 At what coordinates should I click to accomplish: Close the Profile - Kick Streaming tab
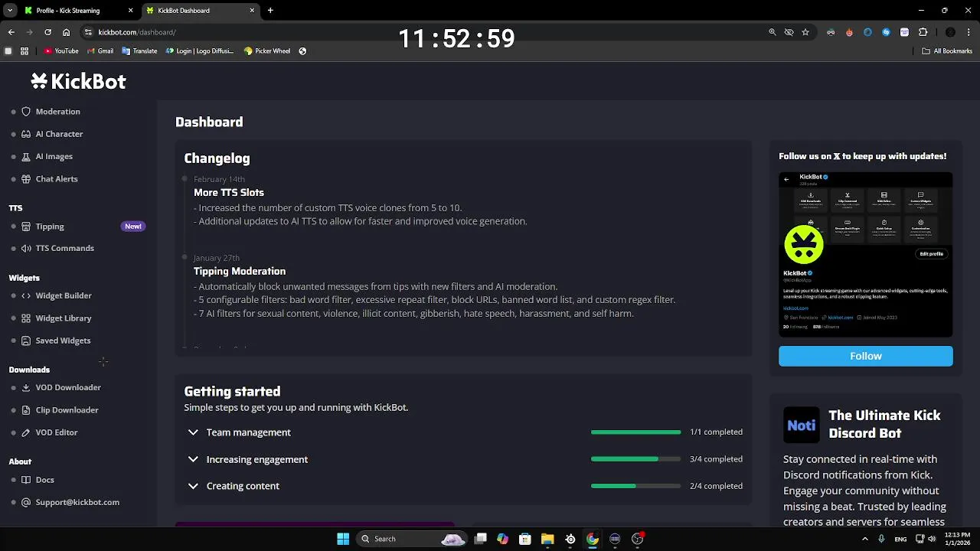pyautogui.click(x=131, y=11)
